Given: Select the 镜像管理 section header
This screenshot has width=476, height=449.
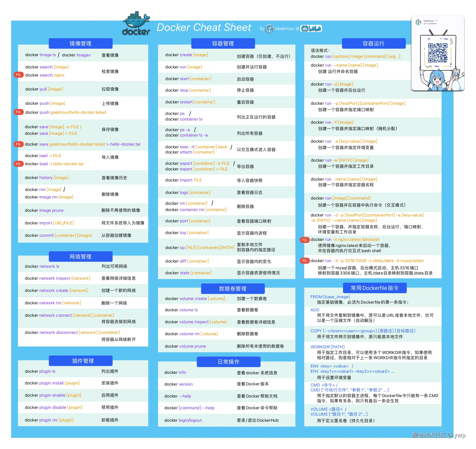Looking at the screenshot, I should click(x=80, y=43).
